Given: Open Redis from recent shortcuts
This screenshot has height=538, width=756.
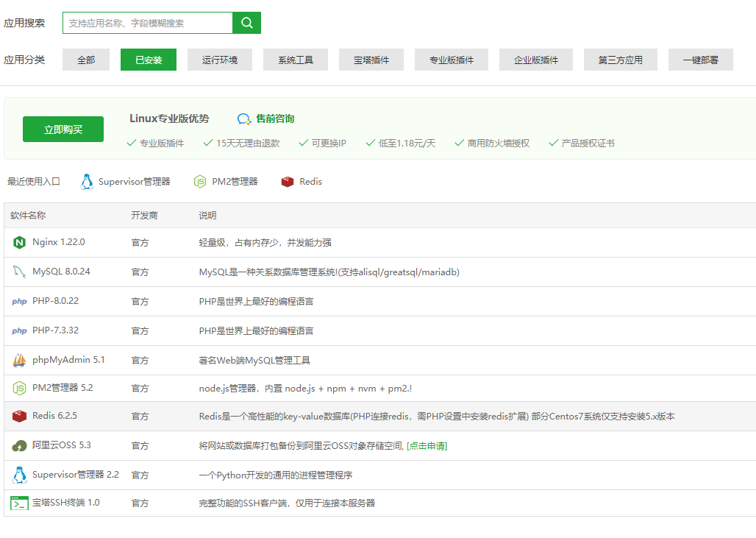Looking at the screenshot, I should click(x=310, y=182).
